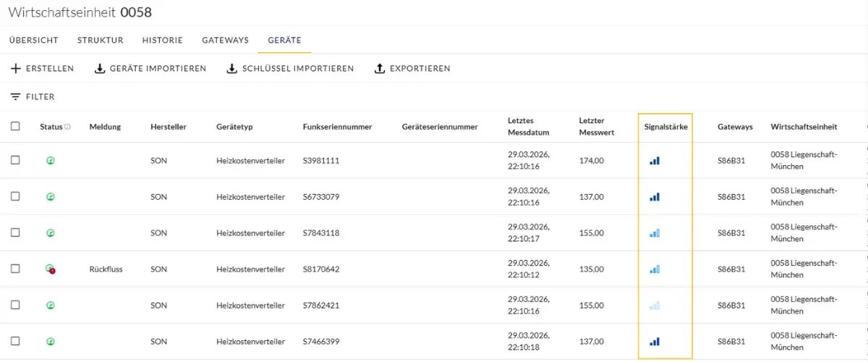Click the Wirtschaftseinheit 0058 page title
The height and width of the screenshot is (362, 868).
pyautogui.click(x=80, y=12)
